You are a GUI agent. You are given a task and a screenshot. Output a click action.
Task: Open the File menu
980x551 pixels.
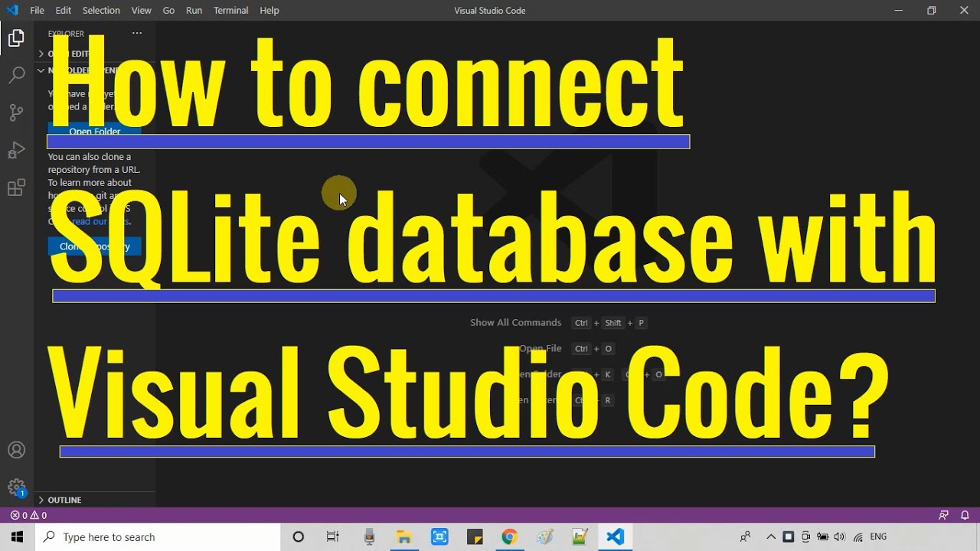click(37, 10)
